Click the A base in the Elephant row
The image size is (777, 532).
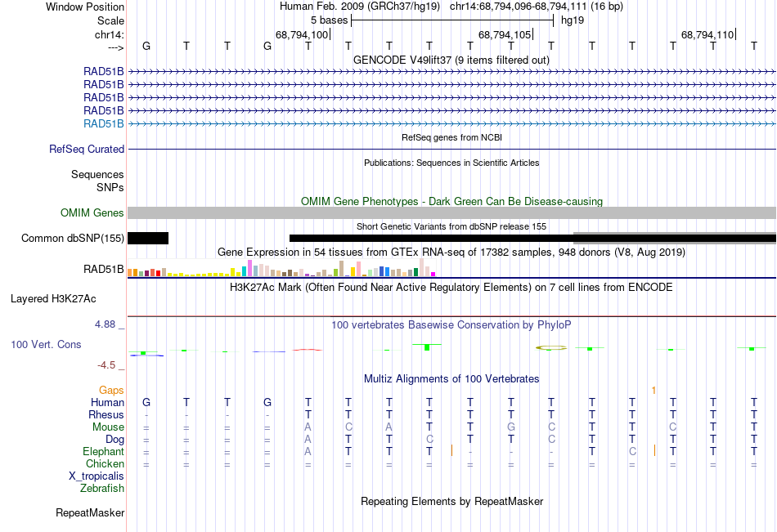pos(308,452)
